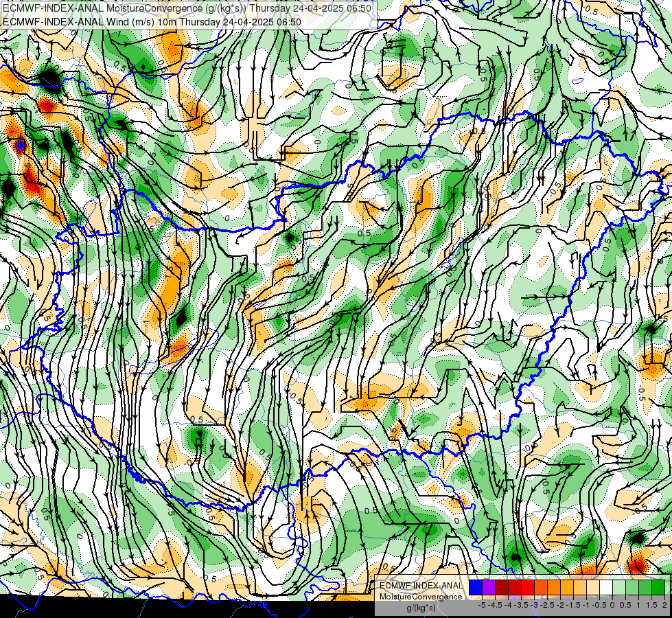Click the '-1.5' legend scale value
This screenshot has width=672, height=618.
[575, 605]
